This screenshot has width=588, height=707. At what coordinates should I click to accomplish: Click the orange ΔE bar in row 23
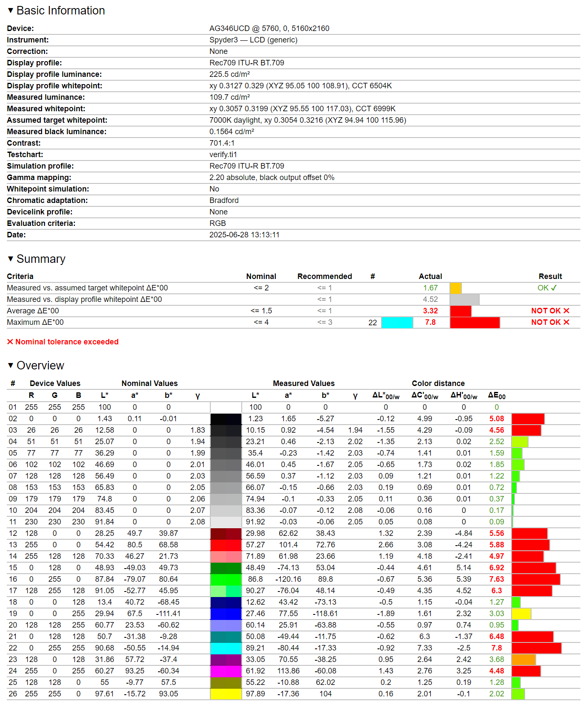click(x=523, y=659)
